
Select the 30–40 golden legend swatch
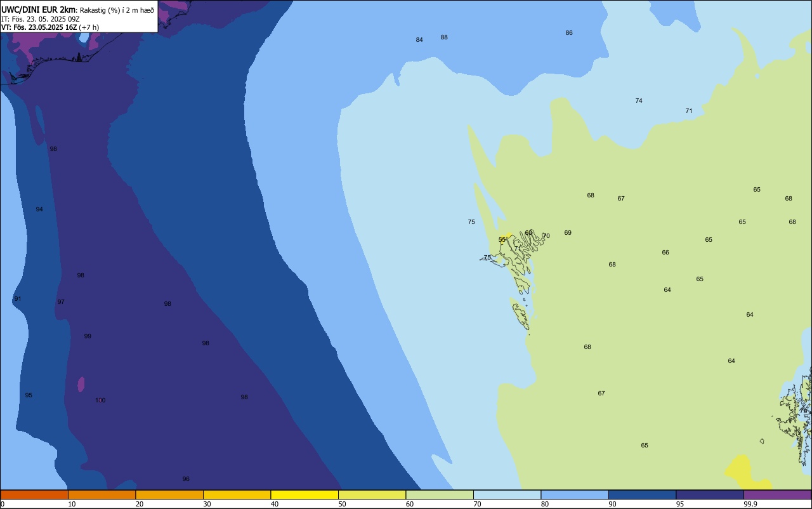click(x=237, y=494)
